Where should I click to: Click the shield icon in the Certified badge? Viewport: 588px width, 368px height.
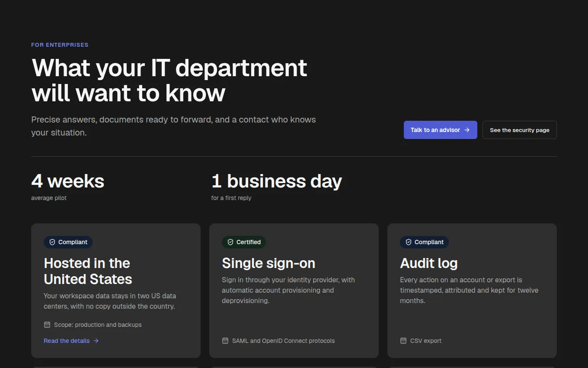[x=230, y=242]
